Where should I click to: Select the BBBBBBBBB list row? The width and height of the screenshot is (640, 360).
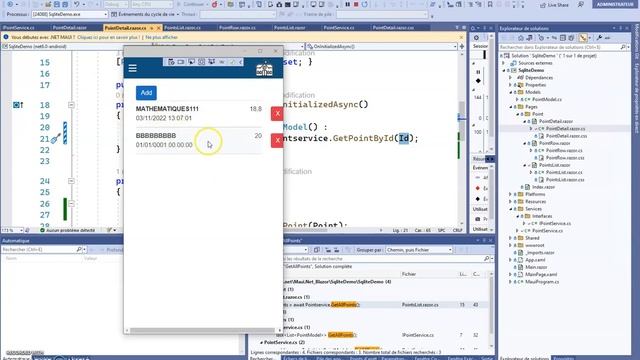click(x=199, y=140)
